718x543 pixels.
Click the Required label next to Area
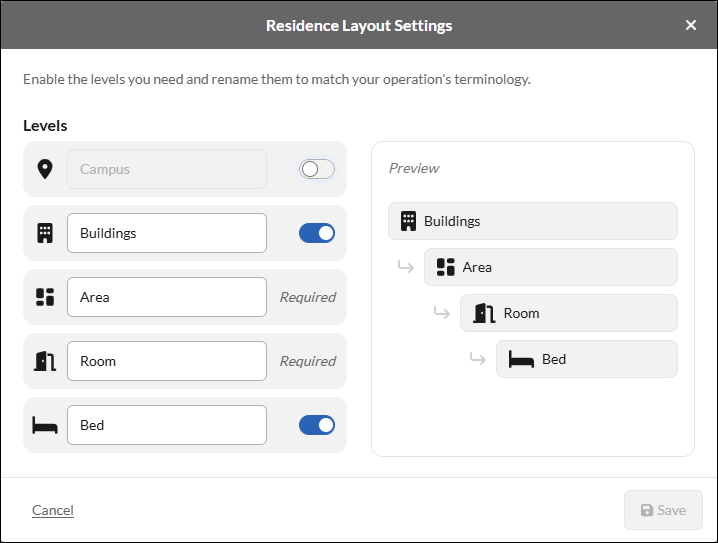point(308,297)
